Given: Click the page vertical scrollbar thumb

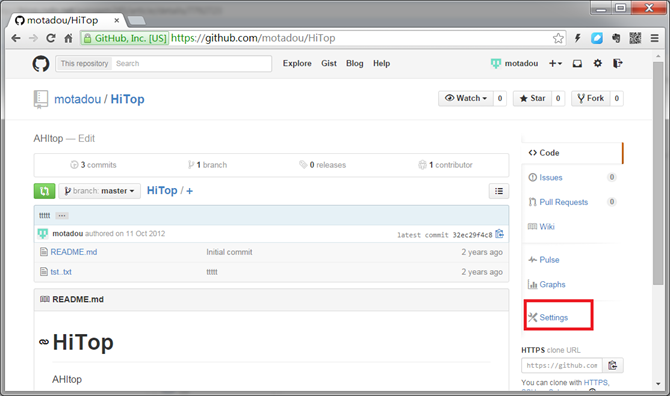Looking at the screenshot, I should pos(658,173).
